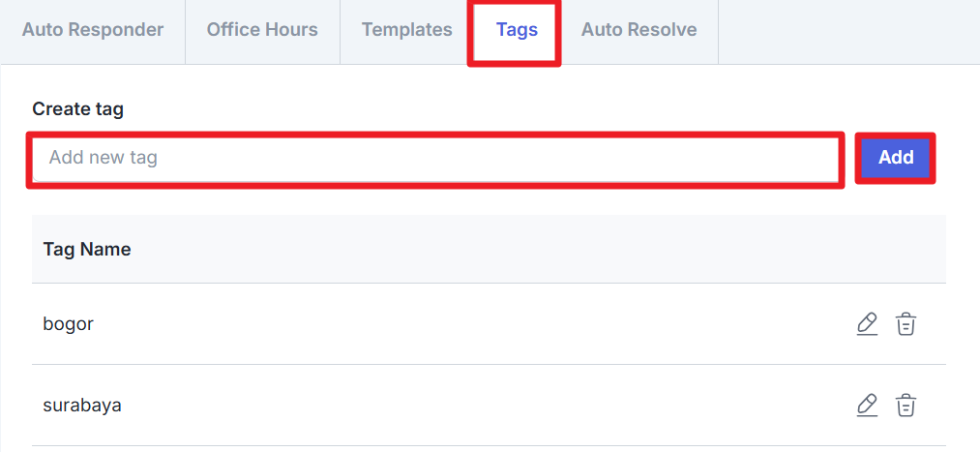The height and width of the screenshot is (452, 980).
Task: Select the bogor tag name text
Action: [69, 324]
